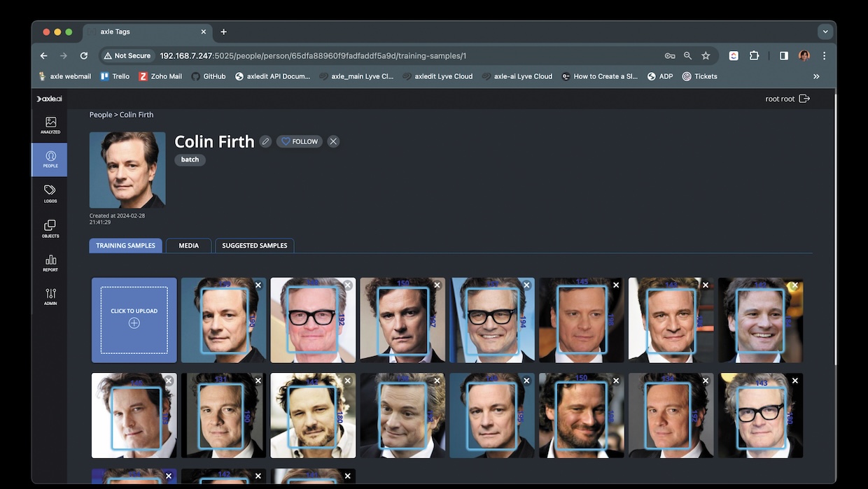
Task: Bookmark this page with star icon
Action: [706, 56]
